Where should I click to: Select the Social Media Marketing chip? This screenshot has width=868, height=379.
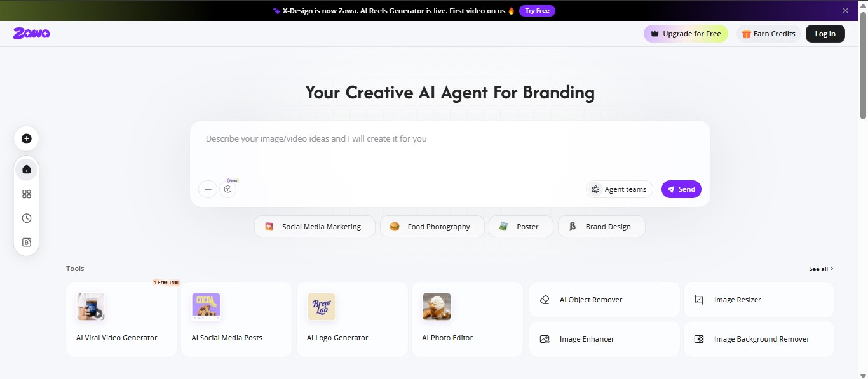(x=314, y=227)
